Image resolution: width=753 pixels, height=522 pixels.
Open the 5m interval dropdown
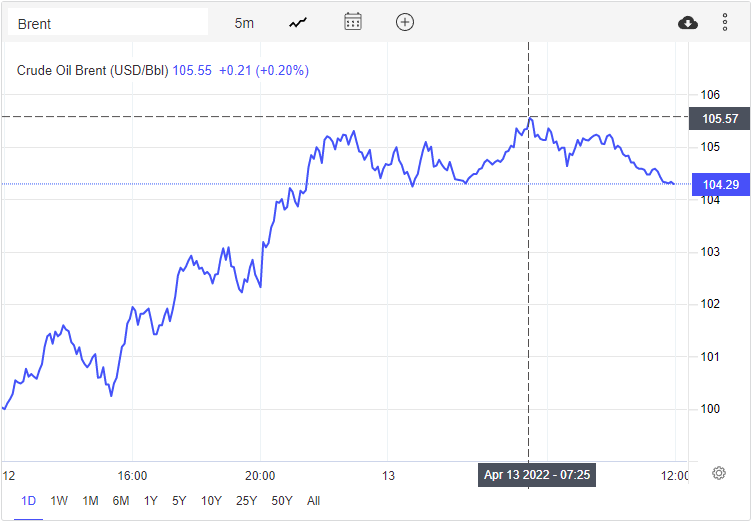pos(244,22)
